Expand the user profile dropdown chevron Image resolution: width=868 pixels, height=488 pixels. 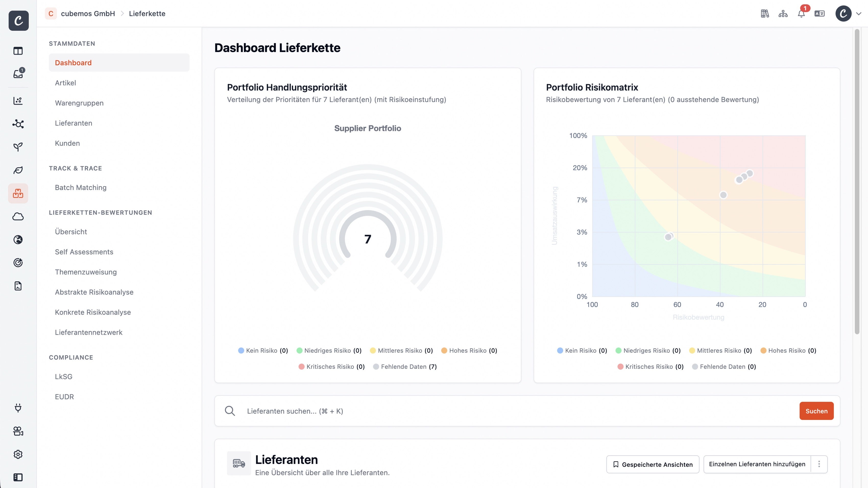pyautogui.click(x=859, y=14)
